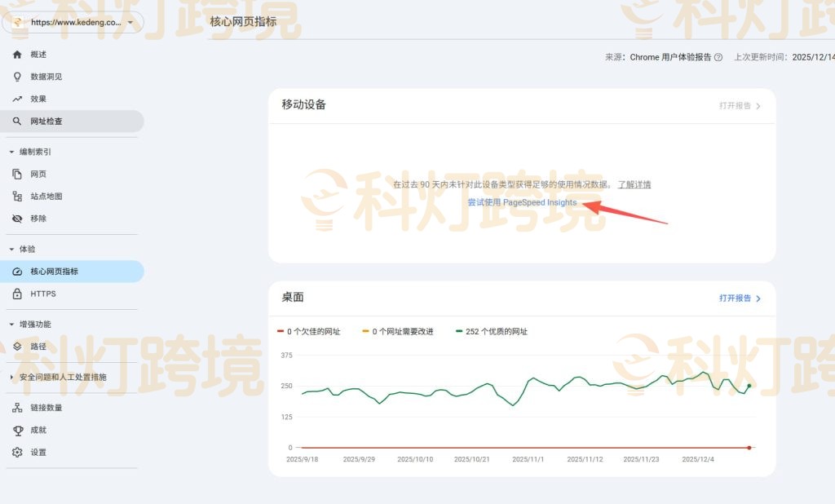The image size is (835, 504).
Task: Click the gear icon beside 设置
Action: pos(17,453)
